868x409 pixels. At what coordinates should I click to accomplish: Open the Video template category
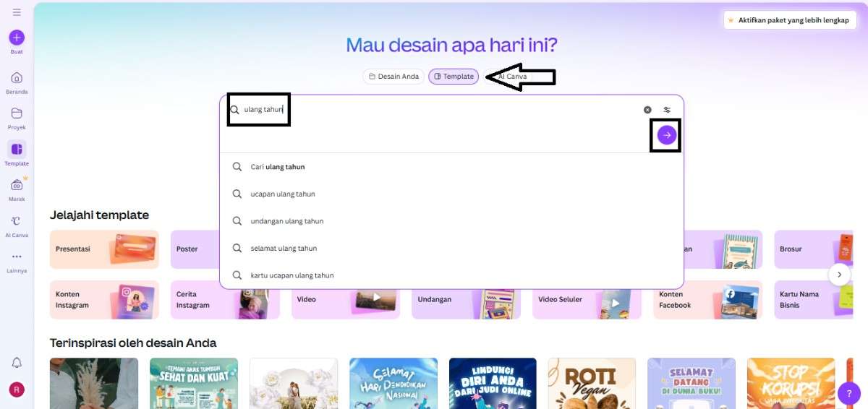[346, 300]
